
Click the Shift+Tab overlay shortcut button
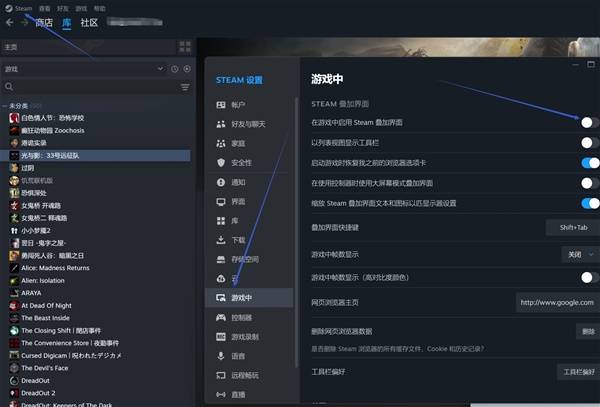point(573,228)
